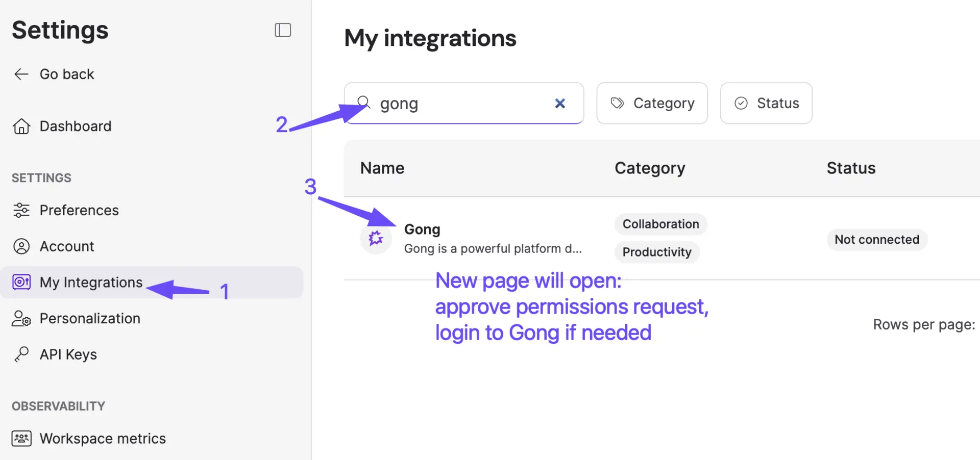Click the Gong description text
980x460 pixels.
[493, 248]
